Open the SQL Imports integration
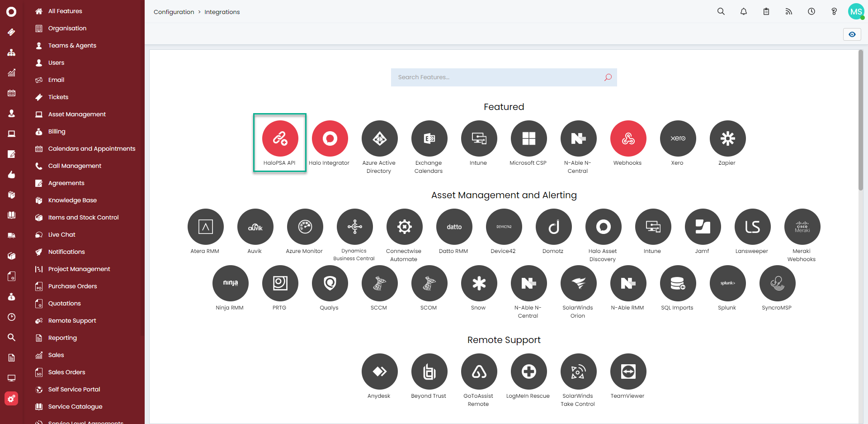 [x=678, y=283]
